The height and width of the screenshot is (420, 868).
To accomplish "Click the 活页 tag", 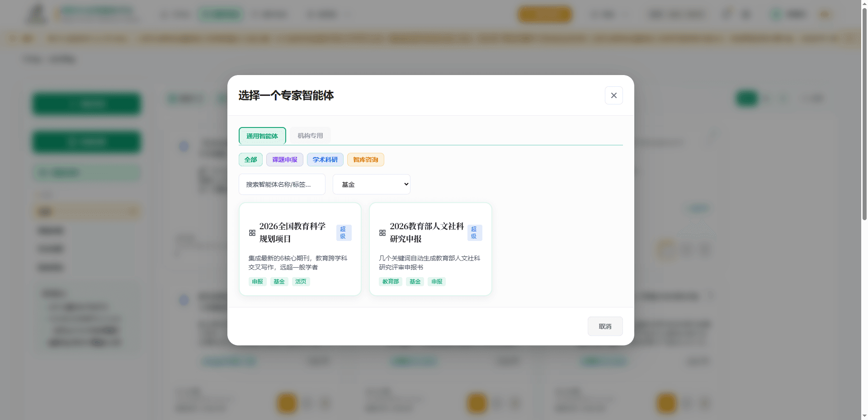I will [x=301, y=282].
